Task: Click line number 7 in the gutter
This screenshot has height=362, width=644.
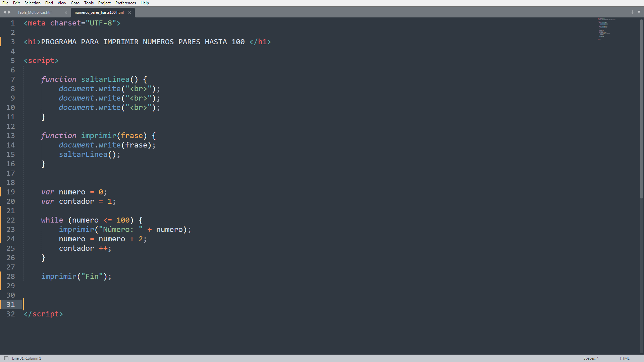Action: [x=13, y=79]
